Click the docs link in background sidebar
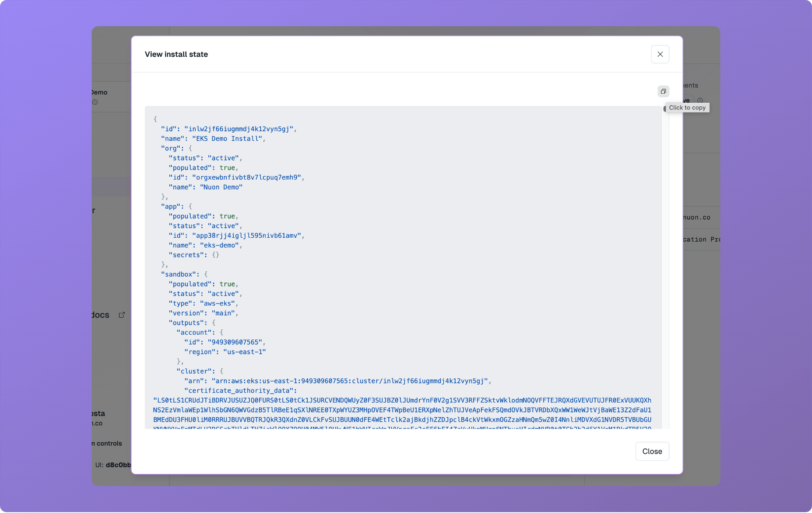 [100, 315]
